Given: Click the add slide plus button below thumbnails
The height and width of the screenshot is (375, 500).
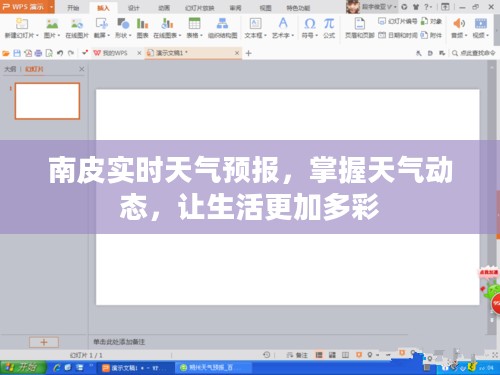Looking at the screenshot, I should pos(44,342).
